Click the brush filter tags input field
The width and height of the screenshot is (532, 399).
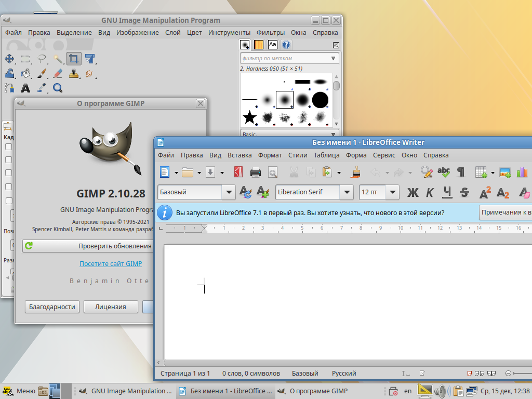click(284, 58)
